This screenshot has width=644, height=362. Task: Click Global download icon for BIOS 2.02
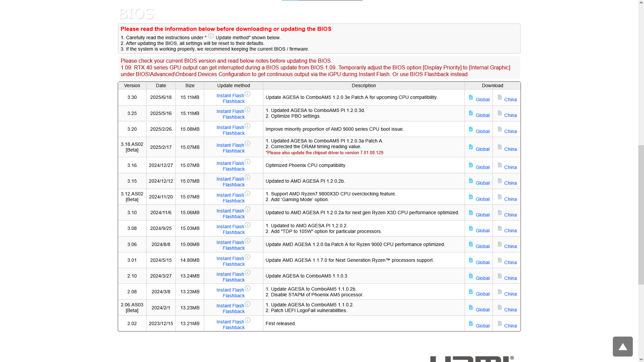[x=471, y=323]
